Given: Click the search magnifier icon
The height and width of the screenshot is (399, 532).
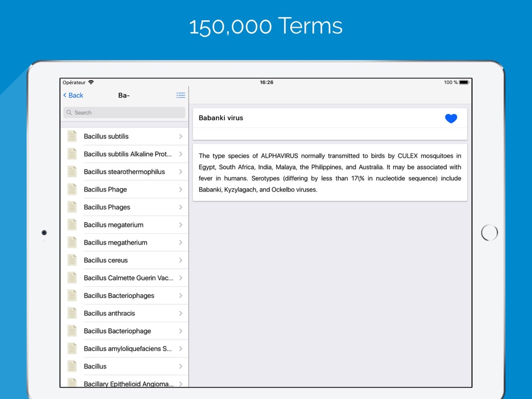Looking at the screenshot, I should coord(69,113).
